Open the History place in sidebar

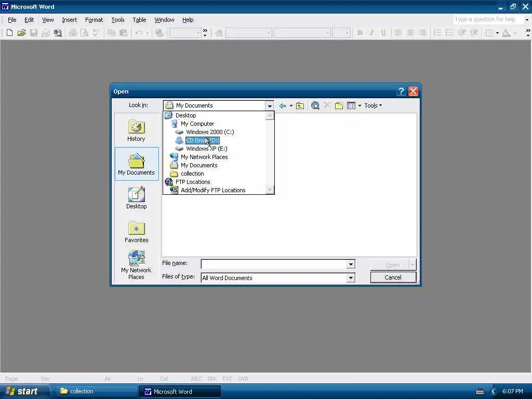(136, 130)
